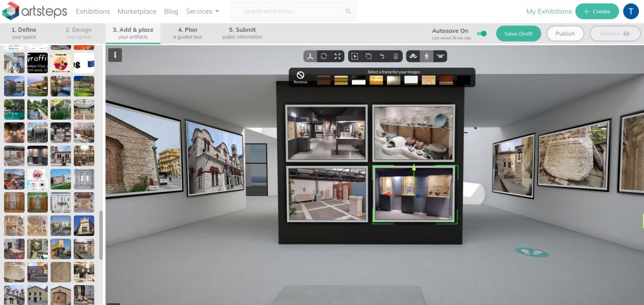Click the Save Draft button
The height and width of the screenshot is (305, 644).
coord(519,34)
